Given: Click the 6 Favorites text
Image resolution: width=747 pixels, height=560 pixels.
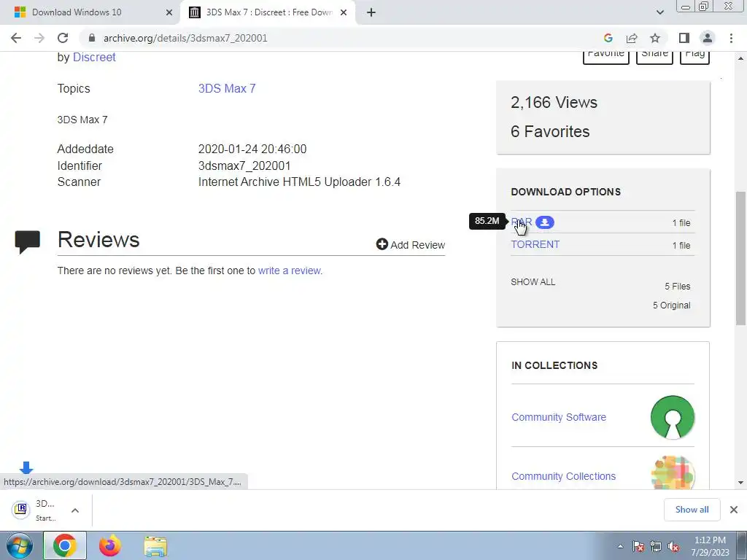Looking at the screenshot, I should (550, 131).
